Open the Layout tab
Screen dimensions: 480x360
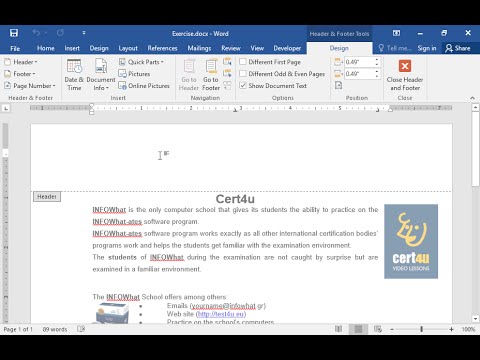click(128, 48)
